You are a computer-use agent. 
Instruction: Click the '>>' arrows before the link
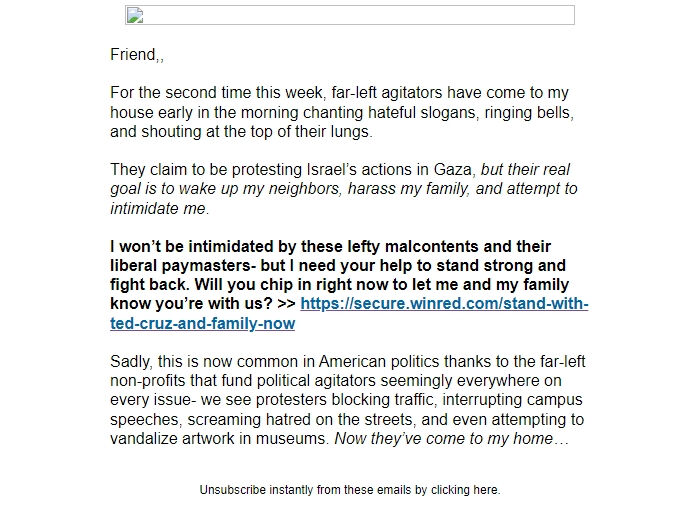click(286, 304)
